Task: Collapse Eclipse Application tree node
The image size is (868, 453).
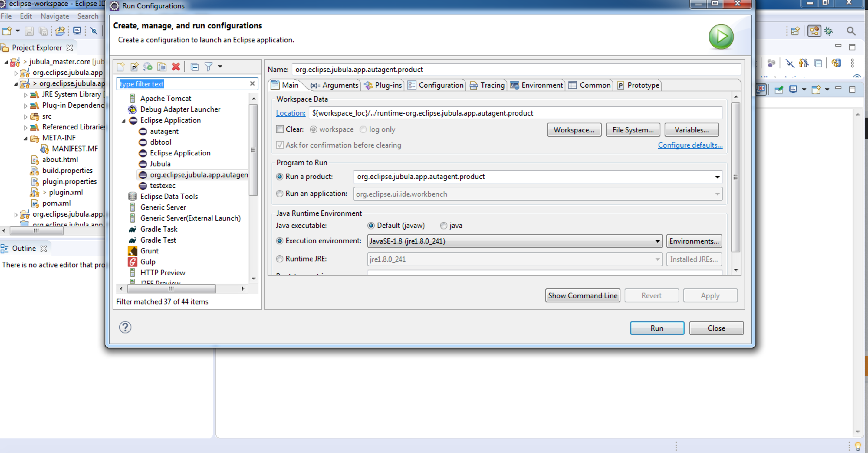Action: tap(123, 121)
